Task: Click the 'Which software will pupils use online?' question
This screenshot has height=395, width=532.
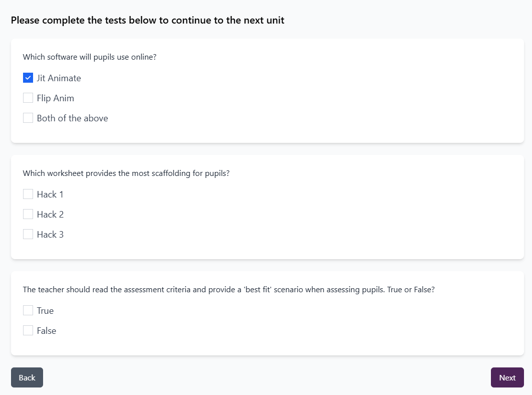Action: tap(90, 57)
